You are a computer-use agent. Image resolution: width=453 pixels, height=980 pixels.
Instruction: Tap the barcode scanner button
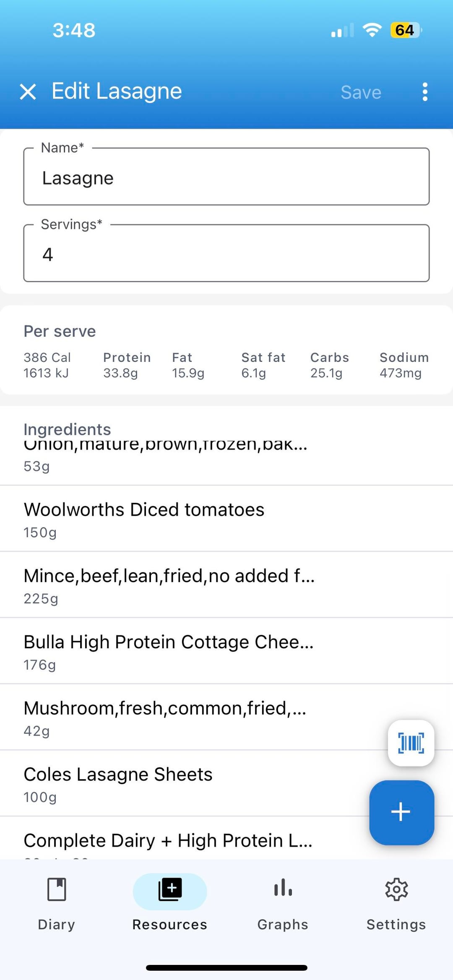coord(411,743)
